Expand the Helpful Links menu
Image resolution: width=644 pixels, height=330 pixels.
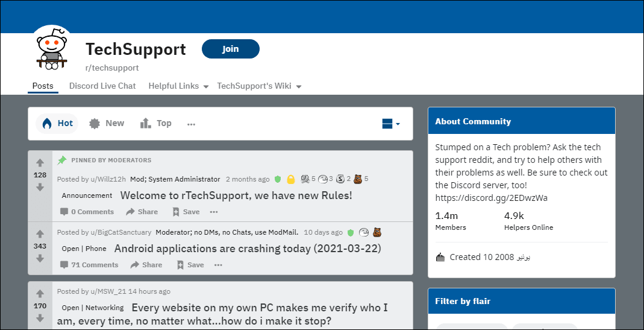tap(178, 86)
